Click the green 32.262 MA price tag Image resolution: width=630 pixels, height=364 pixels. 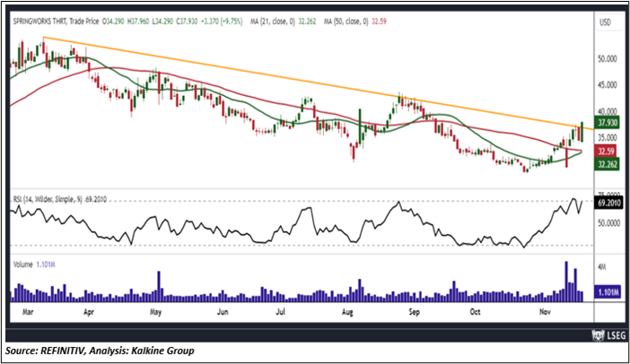[608, 164]
